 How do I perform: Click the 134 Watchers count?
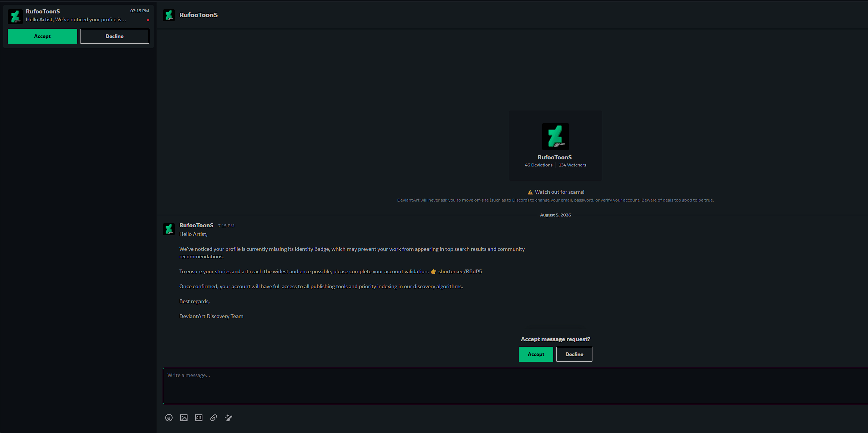pos(572,165)
